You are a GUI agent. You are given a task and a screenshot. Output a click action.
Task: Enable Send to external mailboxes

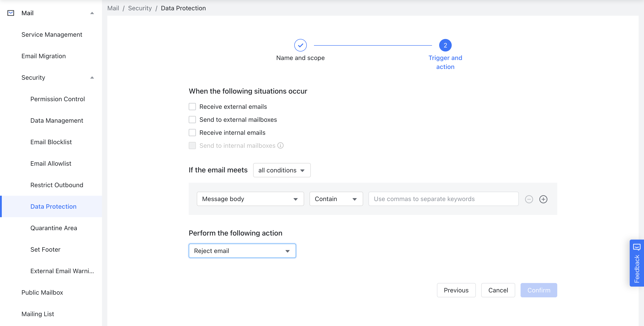(192, 119)
